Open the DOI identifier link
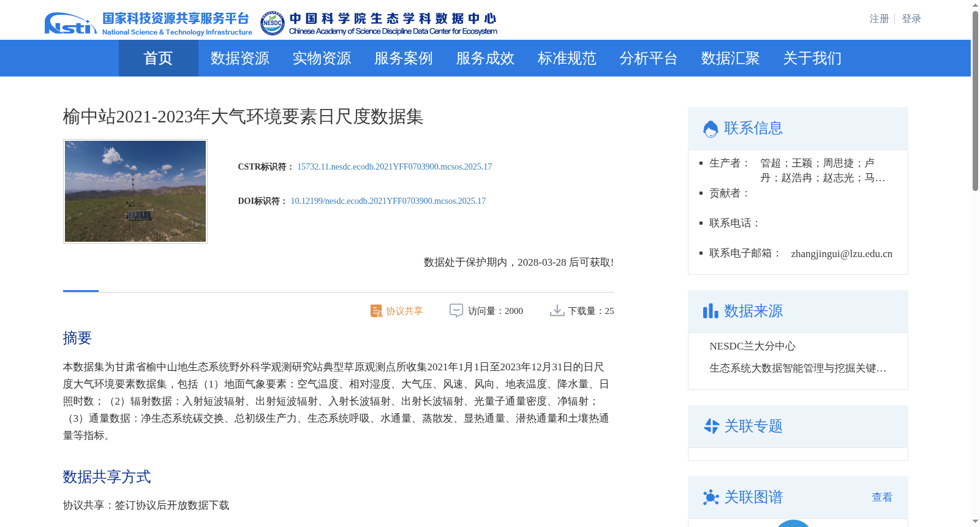Screen dimensions: 980x527 pyautogui.click(x=388, y=201)
